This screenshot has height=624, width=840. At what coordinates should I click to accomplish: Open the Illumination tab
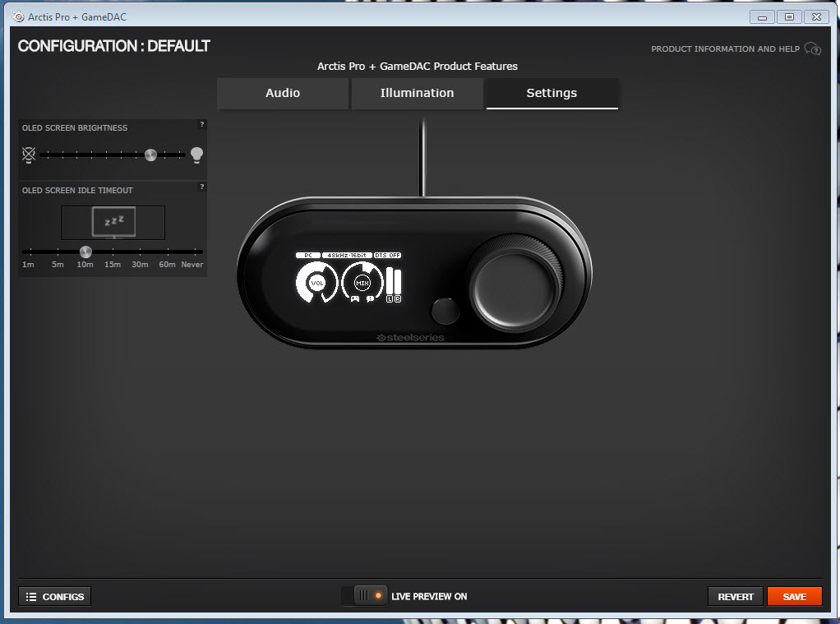pos(417,93)
